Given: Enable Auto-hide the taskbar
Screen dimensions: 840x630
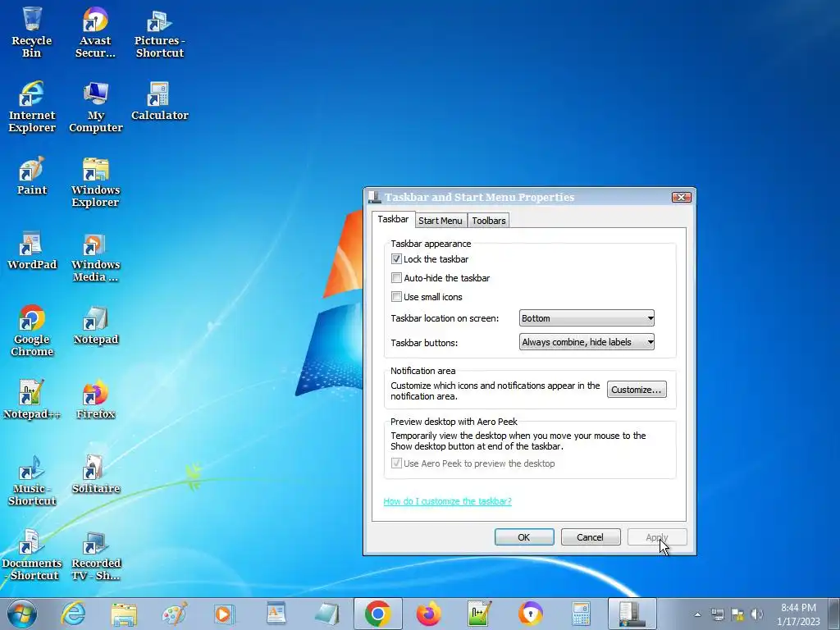Looking at the screenshot, I should coord(396,278).
